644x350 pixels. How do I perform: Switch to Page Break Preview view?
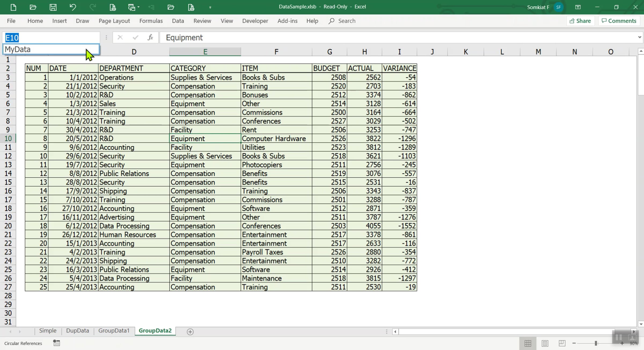(562, 343)
